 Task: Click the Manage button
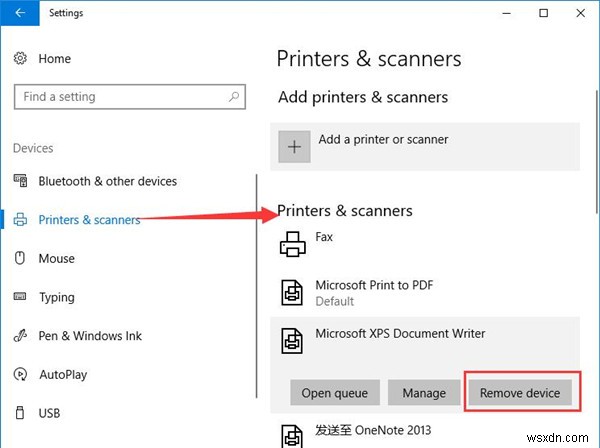tap(424, 393)
